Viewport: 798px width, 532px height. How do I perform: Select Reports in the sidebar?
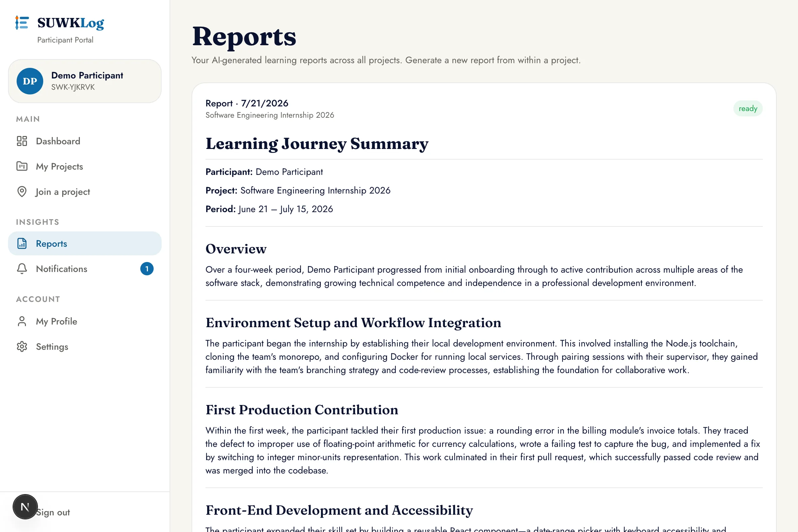pos(85,244)
